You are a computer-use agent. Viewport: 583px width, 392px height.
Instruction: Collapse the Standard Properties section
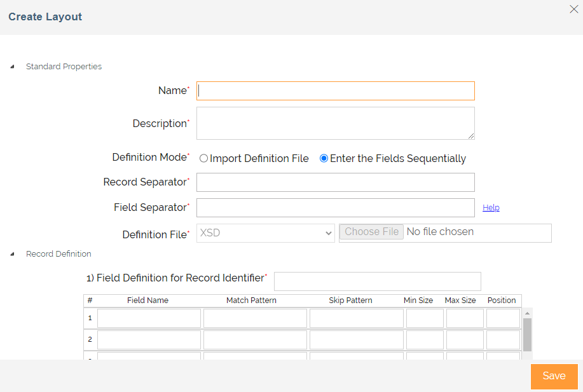point(12,67)
